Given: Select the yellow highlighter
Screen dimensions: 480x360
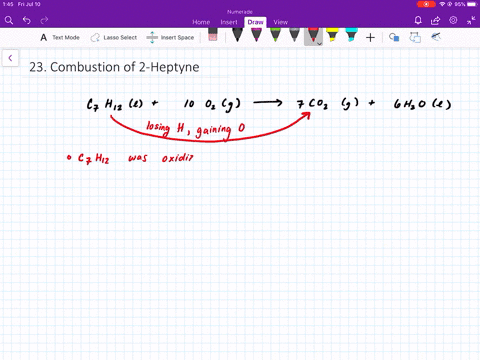Looking at the screenshot, I should pos(332,35).
